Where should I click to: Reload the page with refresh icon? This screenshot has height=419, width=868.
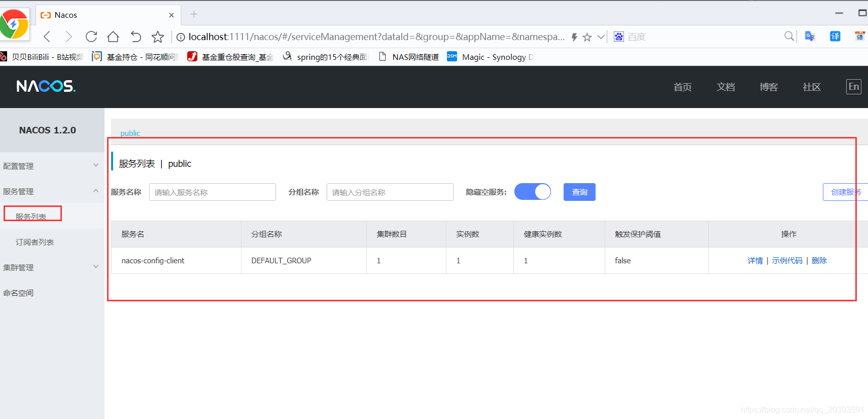click(91, 37)
